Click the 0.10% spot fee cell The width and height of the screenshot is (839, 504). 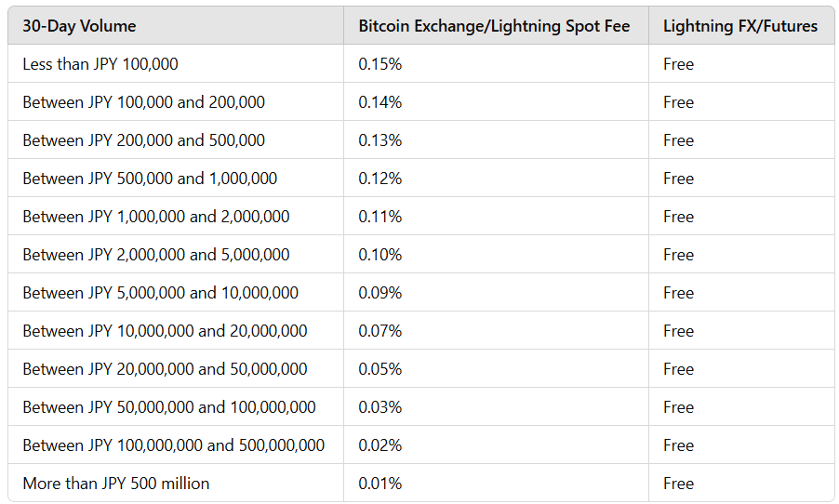coord(380,255)
